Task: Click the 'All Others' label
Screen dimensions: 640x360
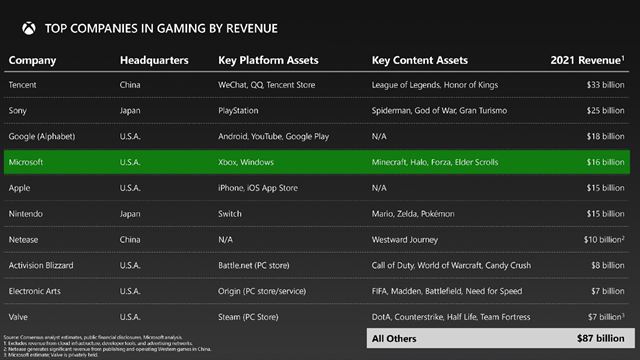Action: tap(394, 338)
